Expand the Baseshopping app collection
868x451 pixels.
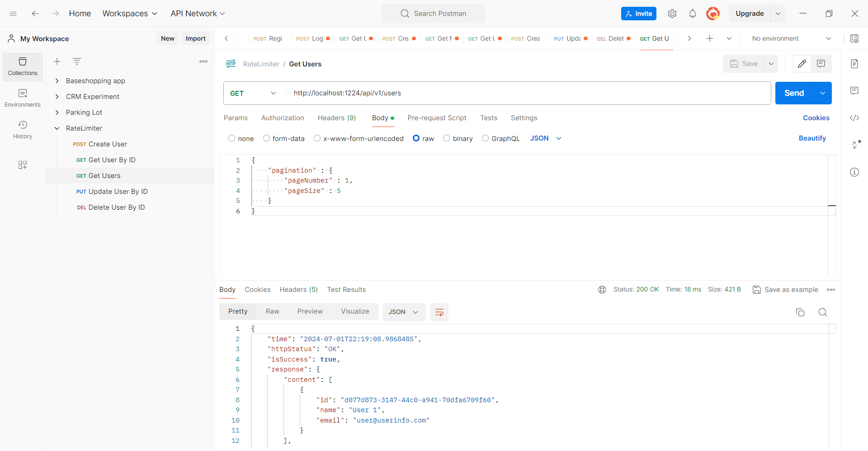(57, 81)
